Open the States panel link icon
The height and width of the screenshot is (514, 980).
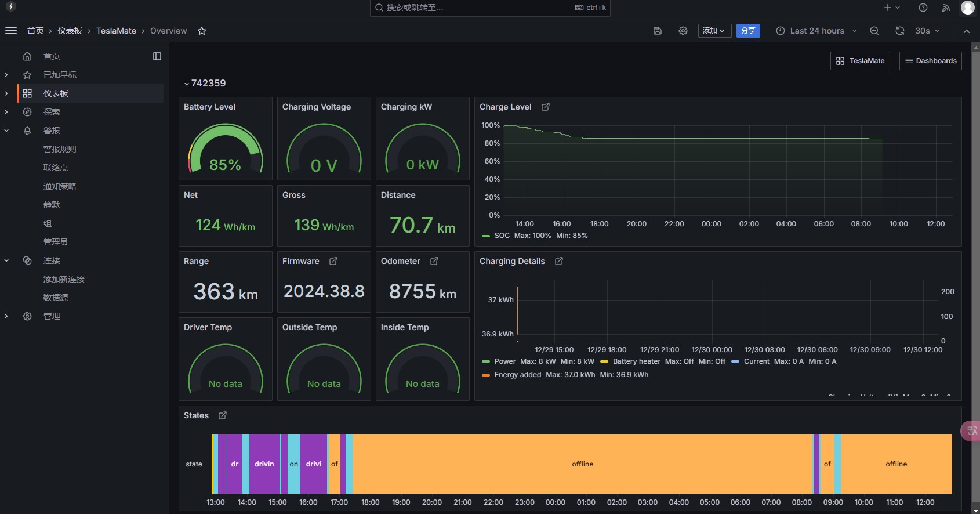pos(223,415)
